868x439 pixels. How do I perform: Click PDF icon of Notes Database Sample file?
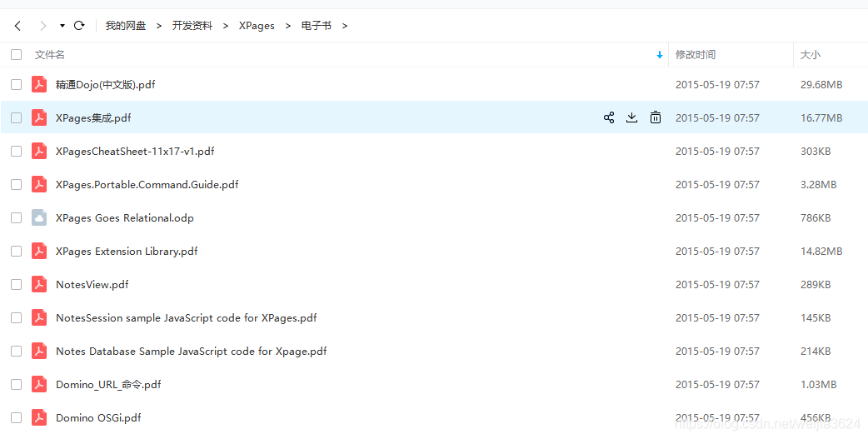39,351
